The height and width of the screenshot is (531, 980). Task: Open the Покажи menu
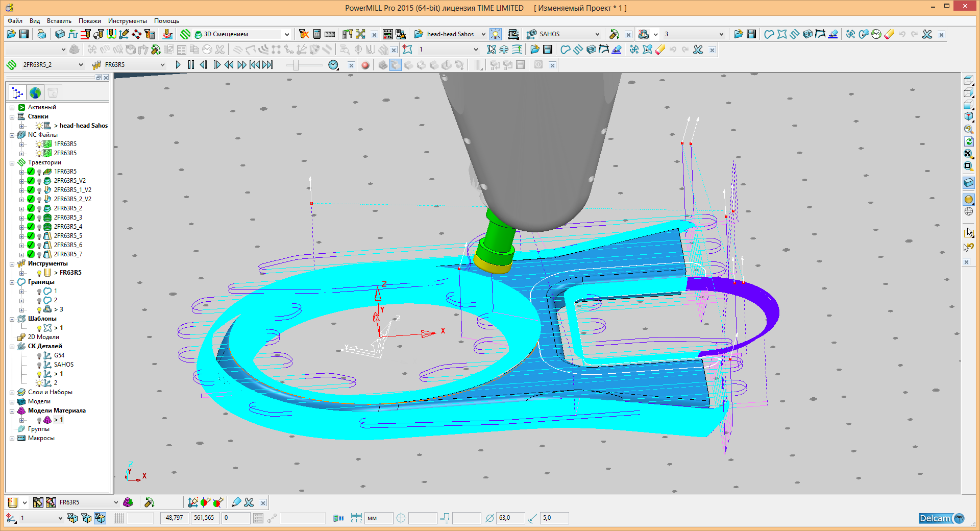pos(90,21)
